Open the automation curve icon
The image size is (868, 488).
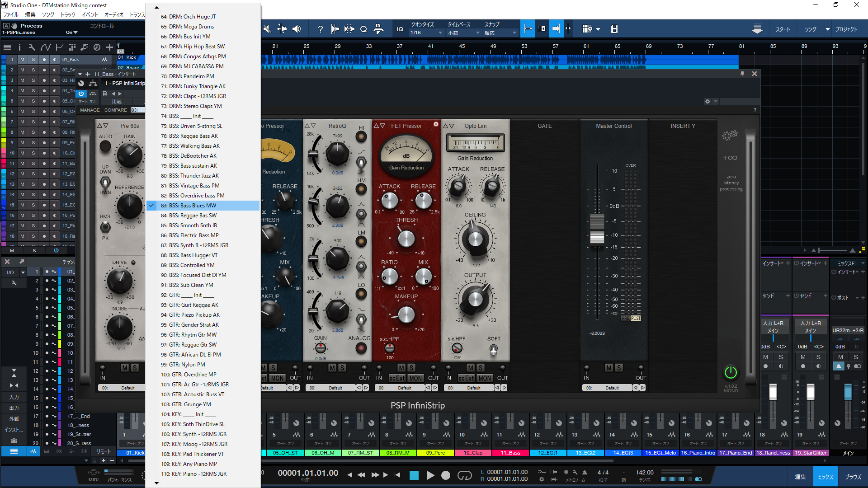[46, 47]
